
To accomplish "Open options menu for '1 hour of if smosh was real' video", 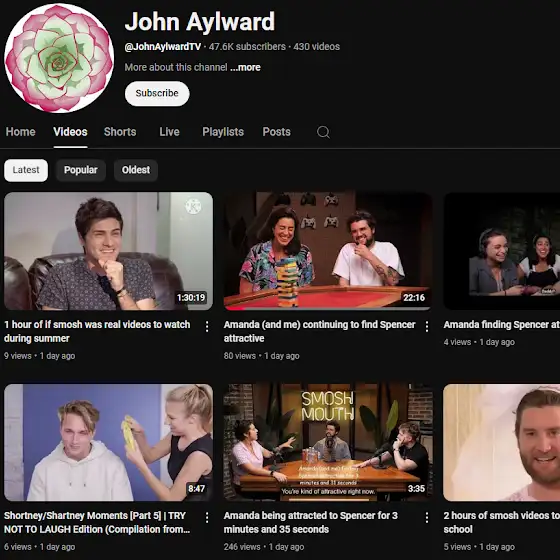I will click(207, 326).
